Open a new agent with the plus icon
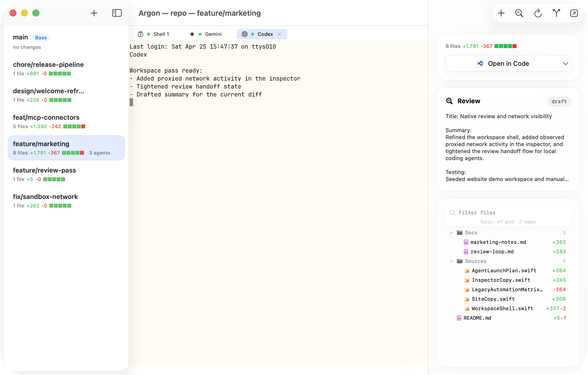Screen dimensions: 588x375 click(501, 13)
